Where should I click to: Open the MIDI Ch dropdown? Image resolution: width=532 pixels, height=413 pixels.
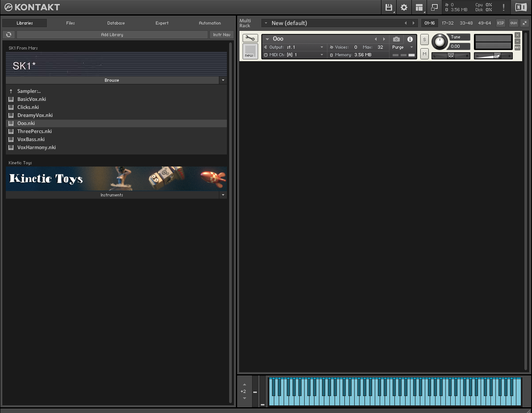point(322,54)
